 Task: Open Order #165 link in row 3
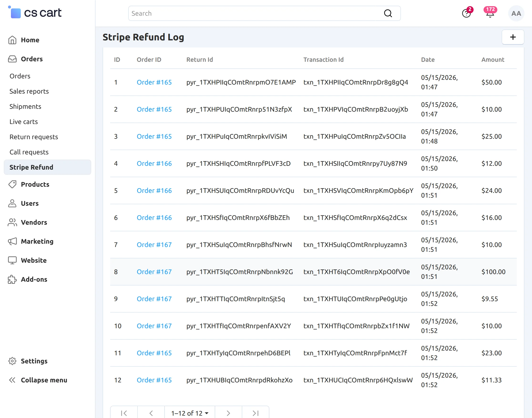point(154,137)
